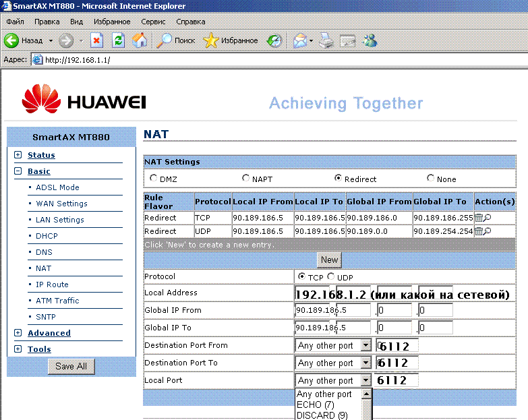Open LAN Settings link
This screenshot has height=420, width=528.
tap(60, 220)
